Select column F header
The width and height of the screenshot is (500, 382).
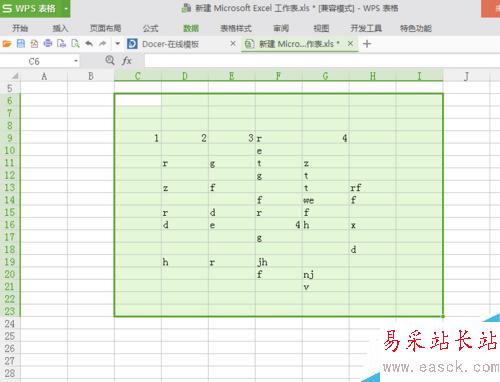pyautogui.click(x=278, y=76)
